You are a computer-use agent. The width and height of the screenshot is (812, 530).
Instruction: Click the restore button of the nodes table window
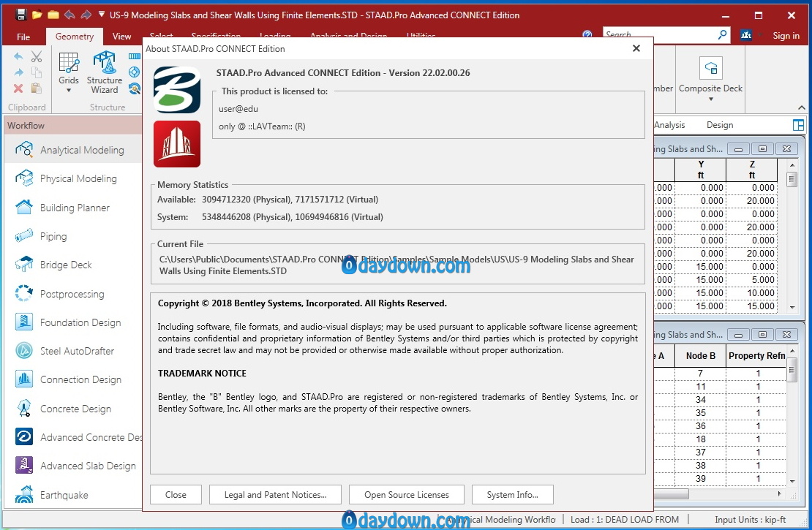762,149
